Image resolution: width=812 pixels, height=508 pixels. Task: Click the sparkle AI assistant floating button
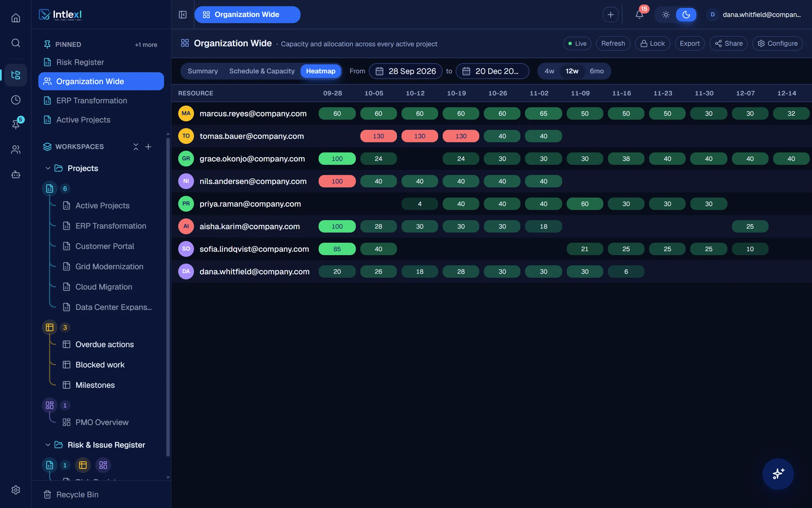(x=778, y=473)
